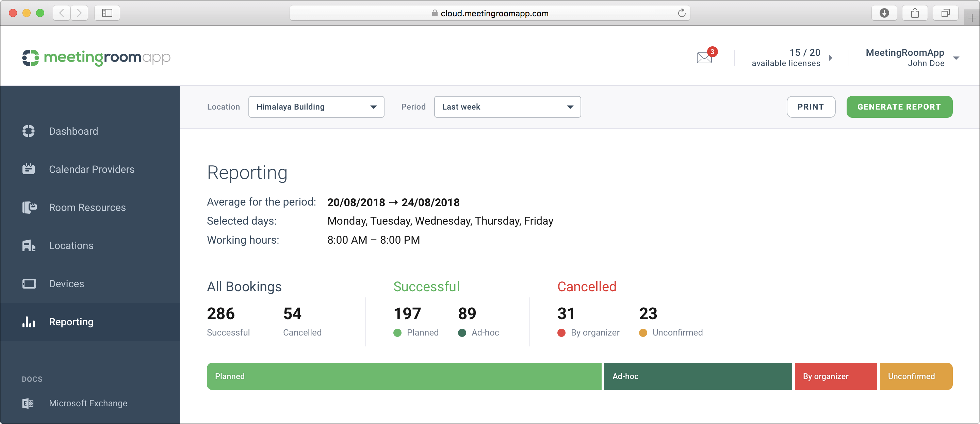Click the selected days Monday to Friday text
Image resolution: width=980 pixels, height=424 pixels.
(440, 221)
